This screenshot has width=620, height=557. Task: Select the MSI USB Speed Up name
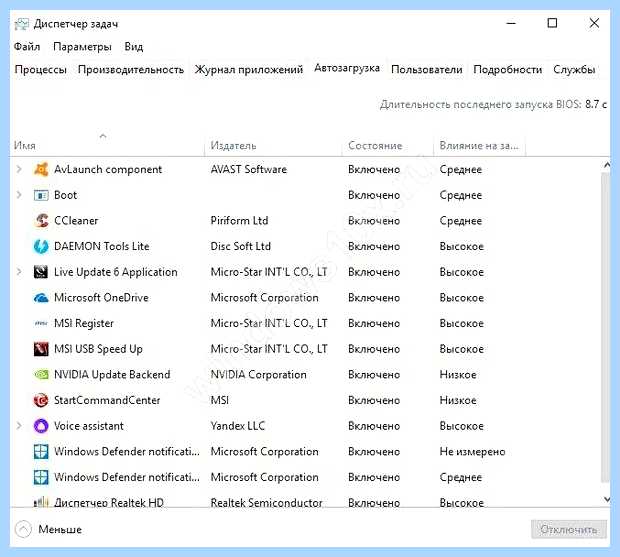[98, 349]
